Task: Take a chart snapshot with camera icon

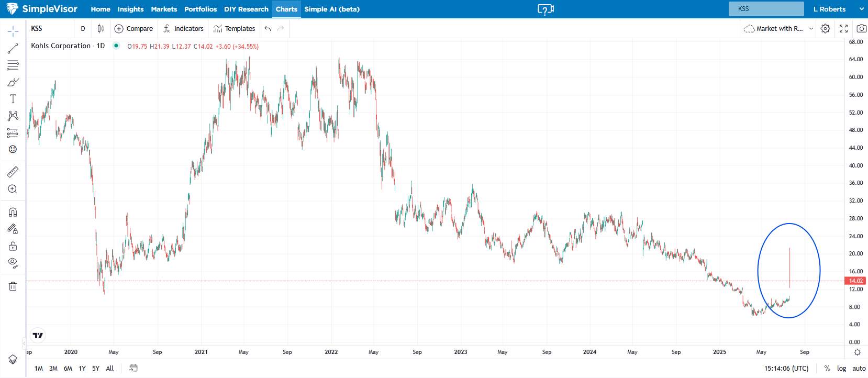Action: point(861,29)
